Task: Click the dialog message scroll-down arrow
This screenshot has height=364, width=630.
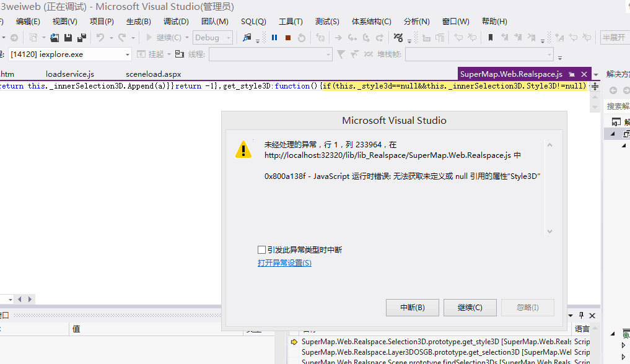Action: [x=549, y=232]
